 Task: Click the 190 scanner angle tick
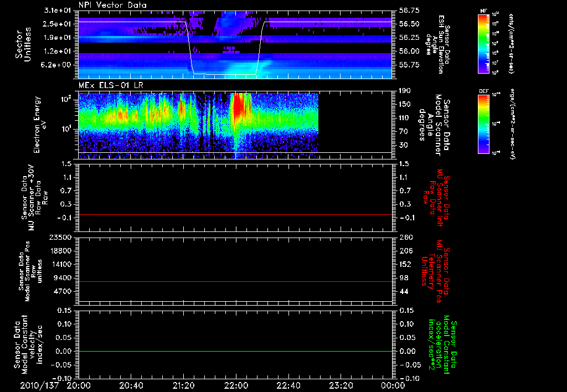coord(406,91)
